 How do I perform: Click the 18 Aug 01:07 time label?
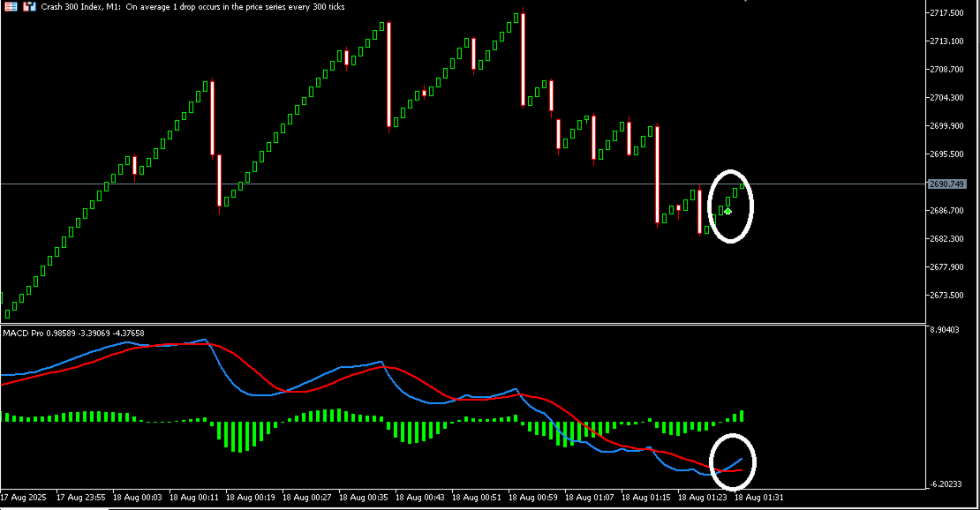[589, 498]
